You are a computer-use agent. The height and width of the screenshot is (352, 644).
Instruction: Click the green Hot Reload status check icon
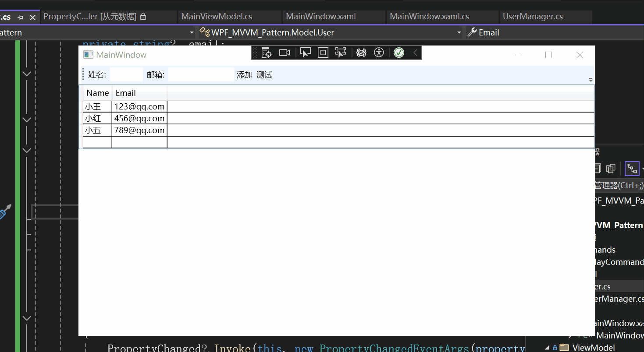coord(398,52)
